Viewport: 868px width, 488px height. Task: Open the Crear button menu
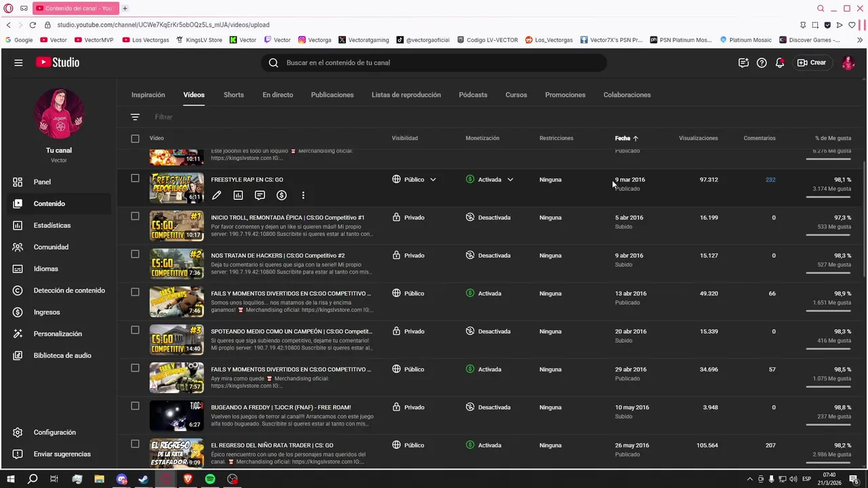pyautogui.click(x=812, y=62)
